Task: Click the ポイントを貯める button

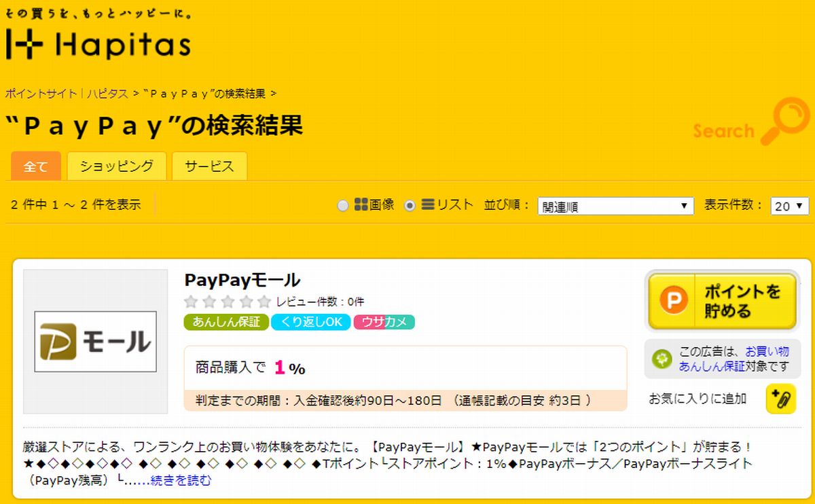Action: (722, 302)
